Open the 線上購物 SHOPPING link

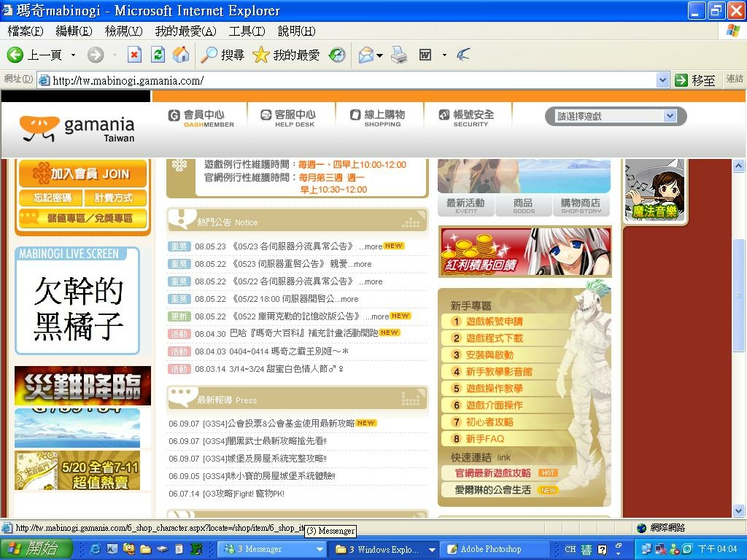[x=377, y=118]
